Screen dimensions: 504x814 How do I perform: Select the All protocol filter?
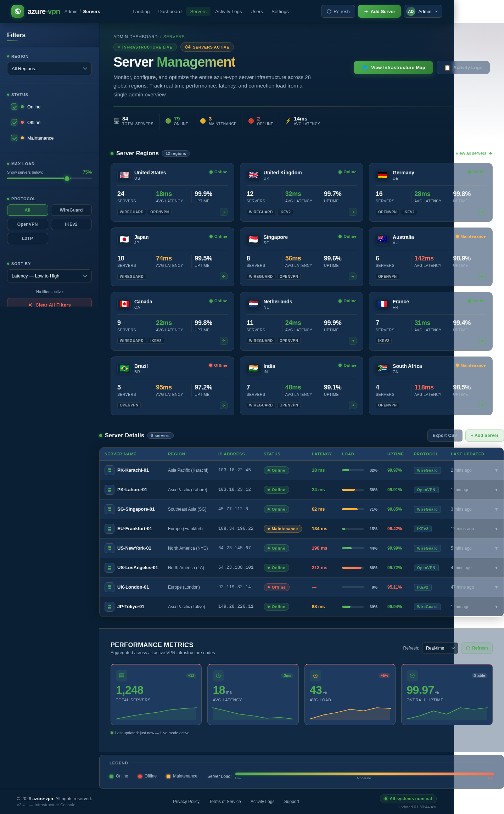(x=28, y=210)
